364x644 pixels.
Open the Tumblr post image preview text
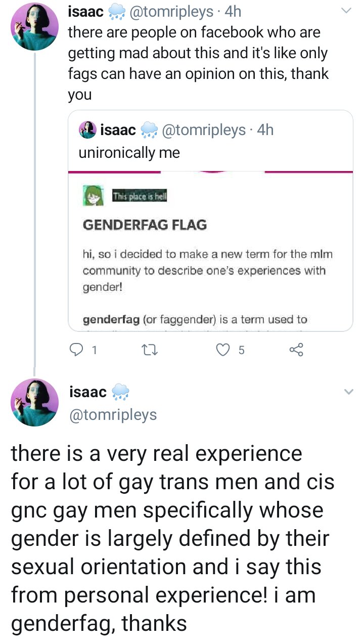[x=210, y=252]
